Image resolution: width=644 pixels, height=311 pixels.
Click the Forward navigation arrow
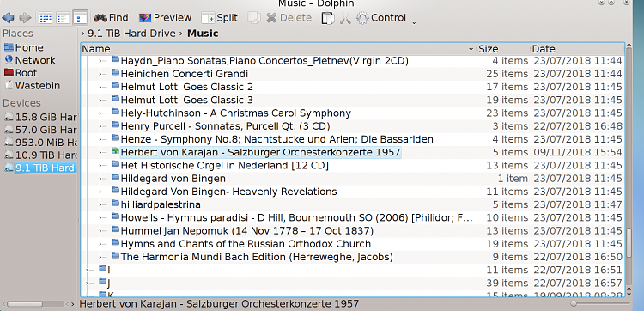(x=25, y=18)
